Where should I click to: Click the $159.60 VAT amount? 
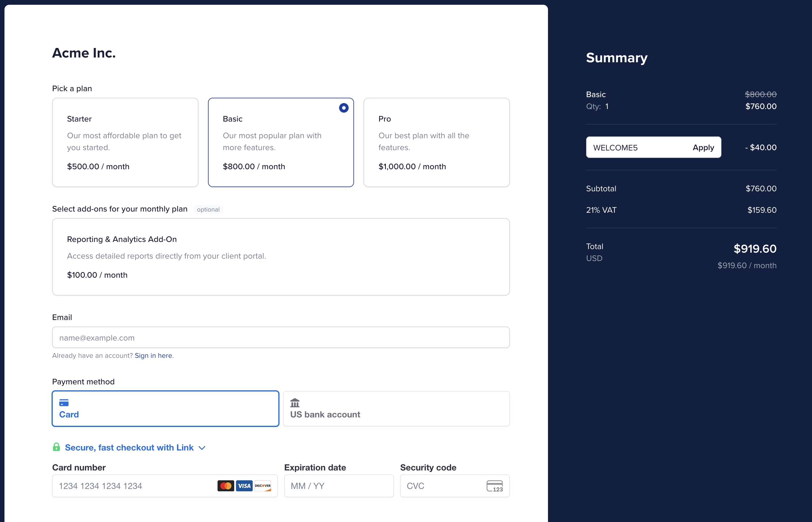coord(762,210)
